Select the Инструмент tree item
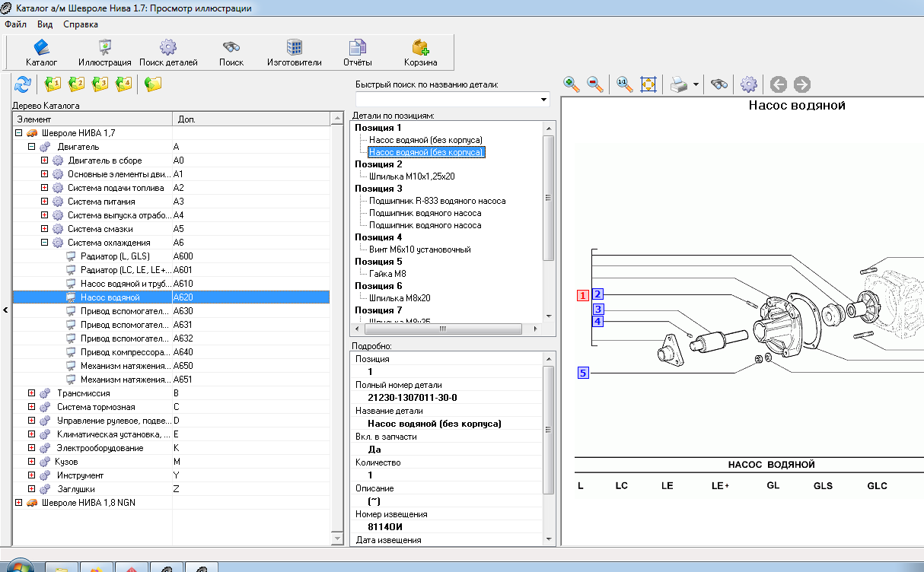Screen dimensions: 924x572 point(79,475)
